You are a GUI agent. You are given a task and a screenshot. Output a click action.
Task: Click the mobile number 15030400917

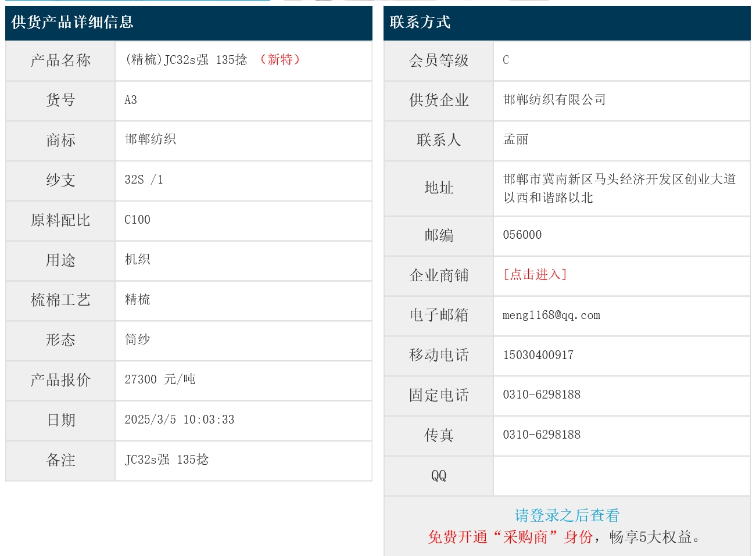(x=538, y=355)
